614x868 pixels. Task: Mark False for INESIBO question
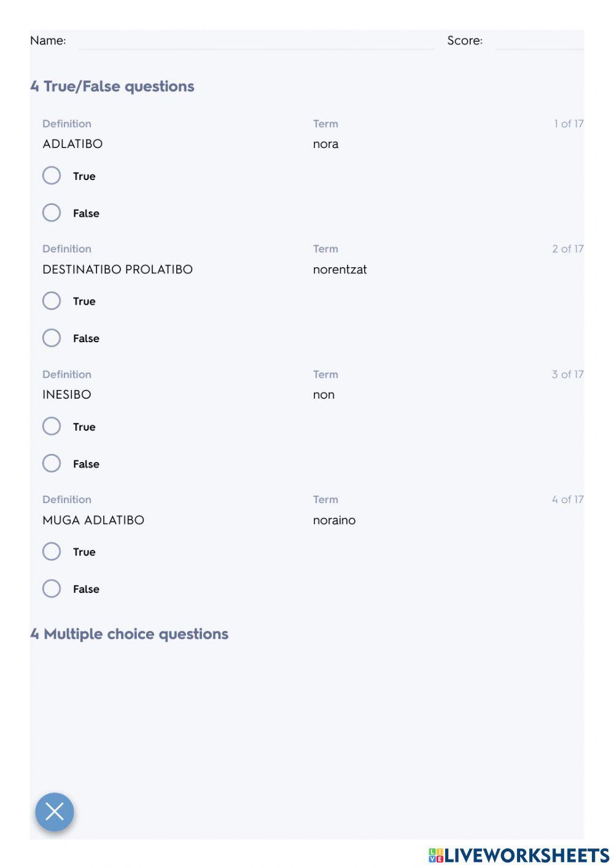[x=52, y=463]
